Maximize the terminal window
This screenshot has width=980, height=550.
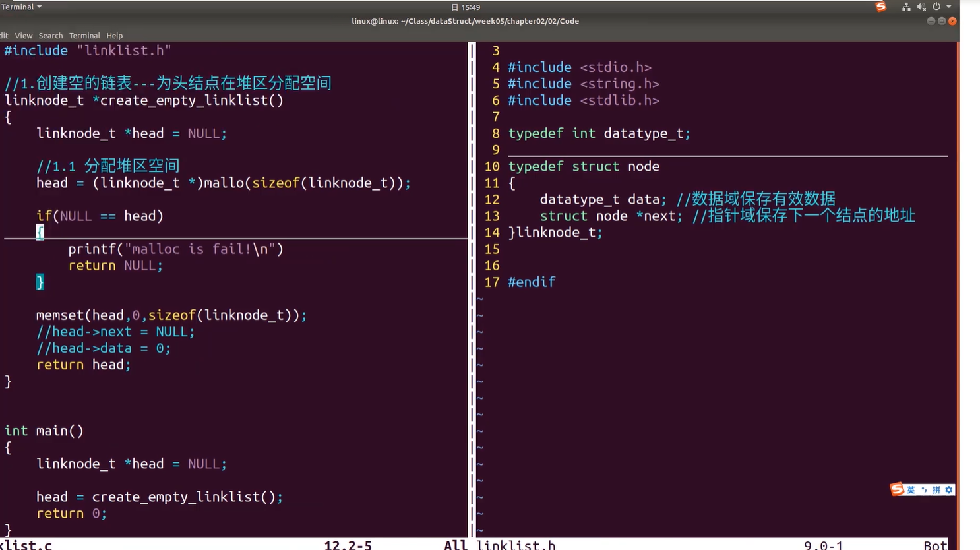(x=942, y=21)
